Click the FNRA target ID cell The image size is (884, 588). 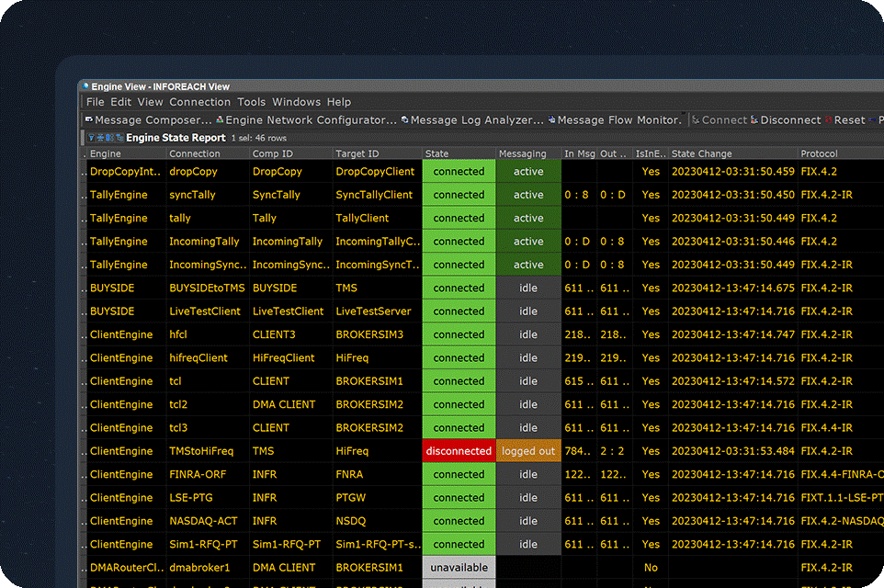click(x=377, y=474)
